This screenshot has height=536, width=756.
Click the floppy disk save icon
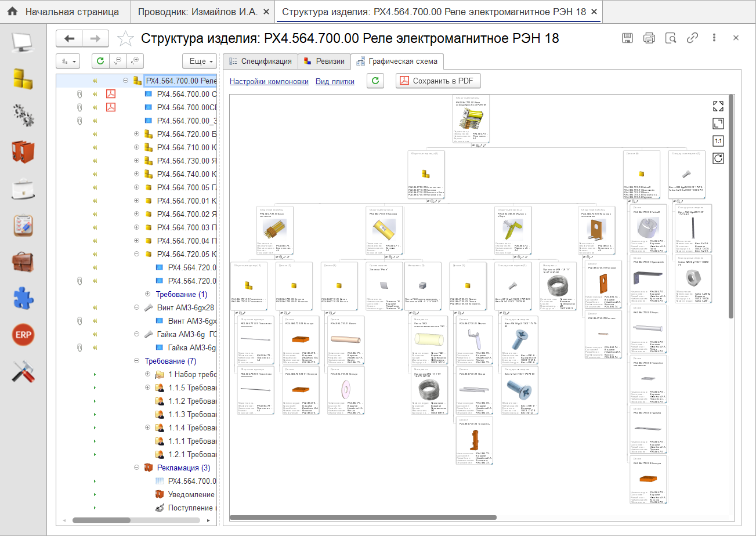[x=627, y=38]
